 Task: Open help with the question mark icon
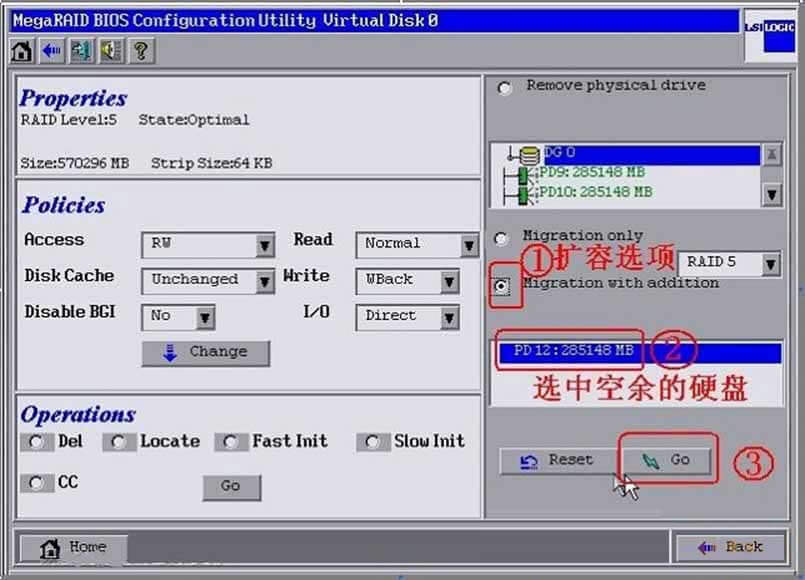pos(140,51)
